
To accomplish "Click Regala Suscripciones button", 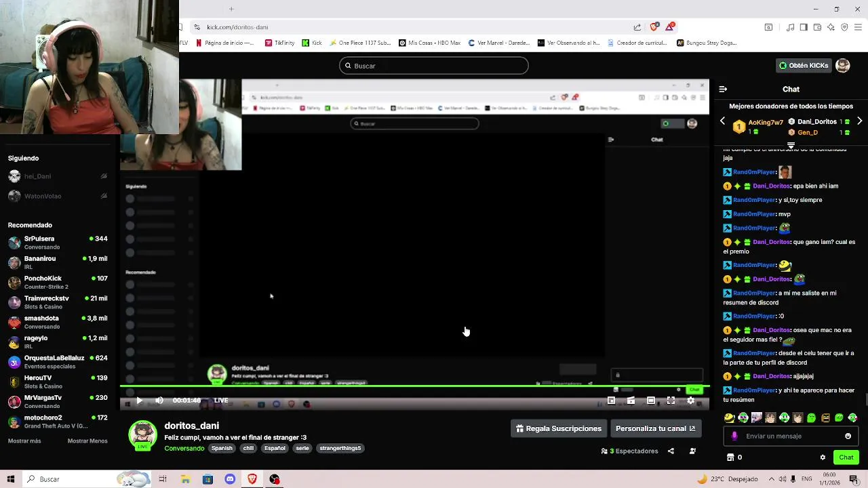I will pyautogui.click(x=559, y=428).
